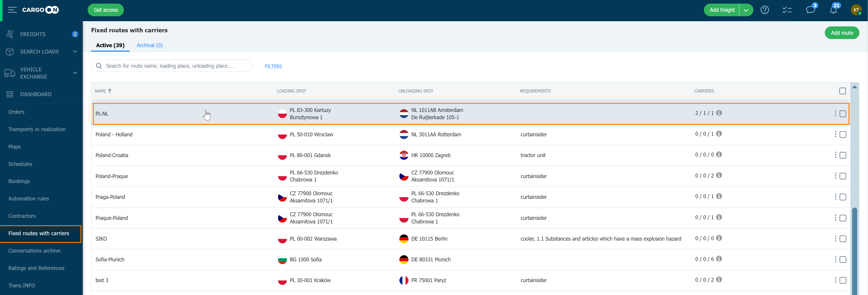The width and height of the screenshot is (868, 295).
Task: Show carrier info for Poland-Praque route
Action: pyautogui.click(x=719, y=176)
